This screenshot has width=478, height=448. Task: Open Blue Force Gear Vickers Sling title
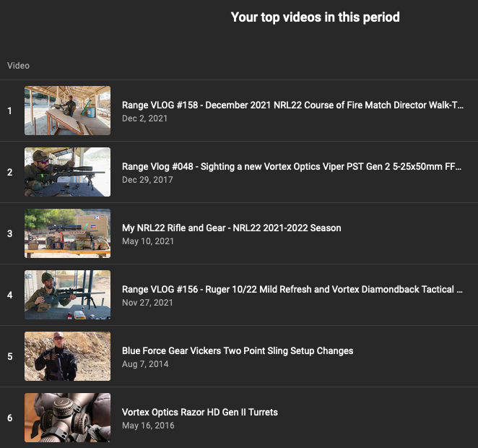coord(237,350)
